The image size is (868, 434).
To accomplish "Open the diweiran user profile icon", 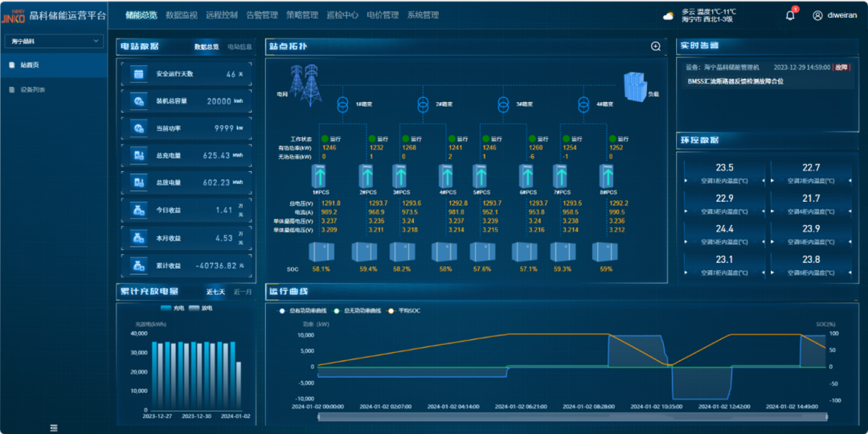I will pyautogui.click(x=817, y=15).
